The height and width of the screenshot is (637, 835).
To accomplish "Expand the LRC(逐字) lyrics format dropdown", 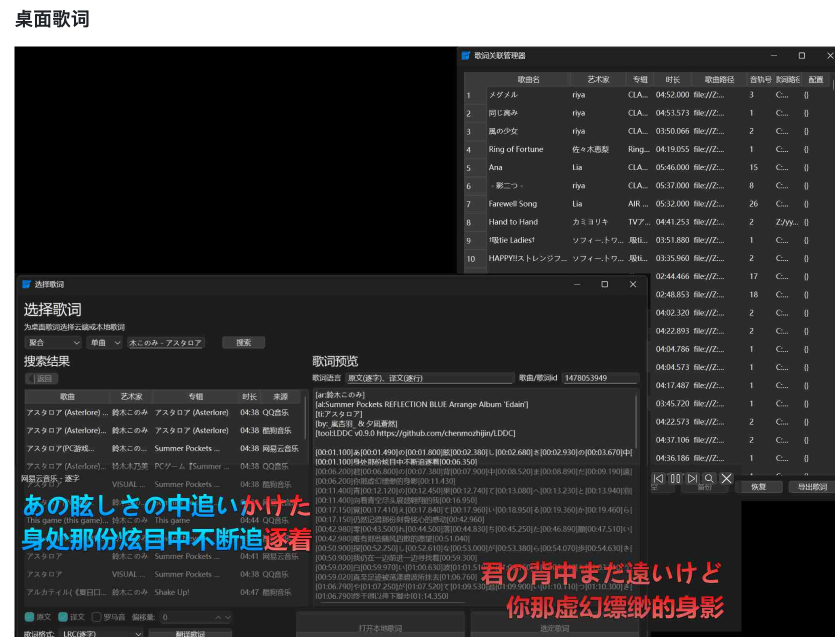I will point(102,634).
